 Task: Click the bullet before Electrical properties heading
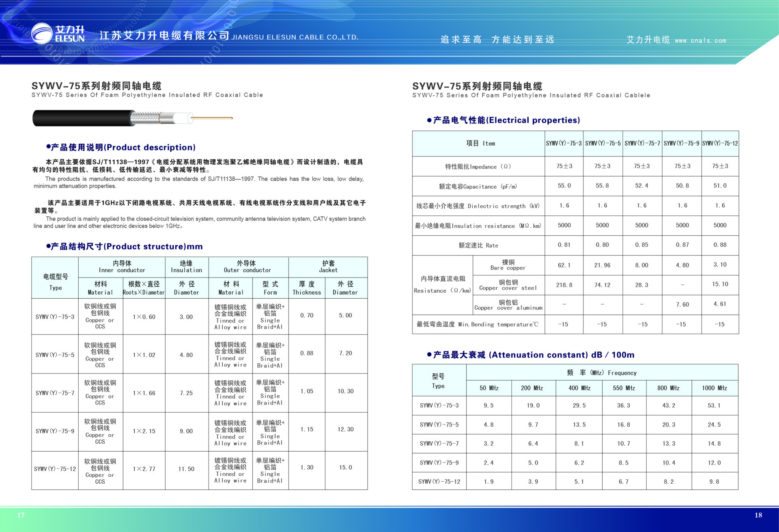click(429, 120)
